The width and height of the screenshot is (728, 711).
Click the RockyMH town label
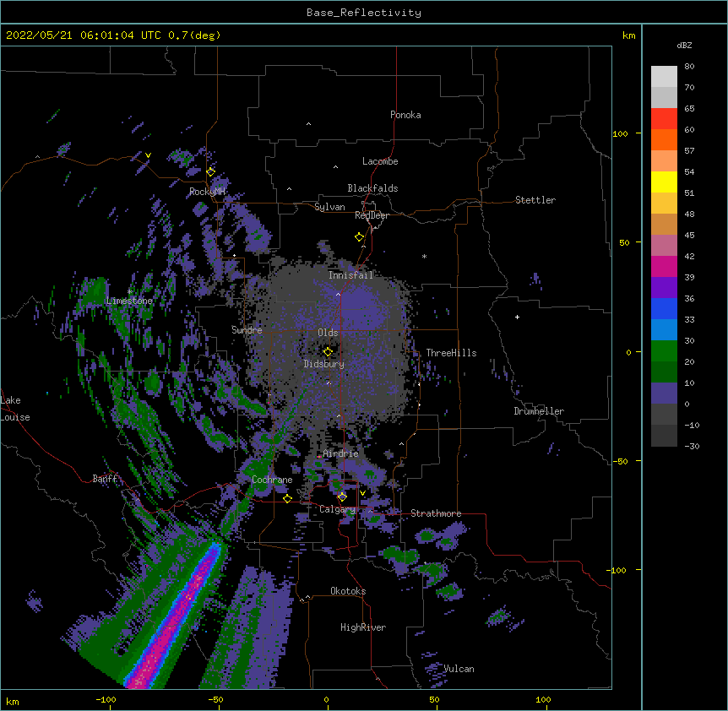(x=207, y=192)
